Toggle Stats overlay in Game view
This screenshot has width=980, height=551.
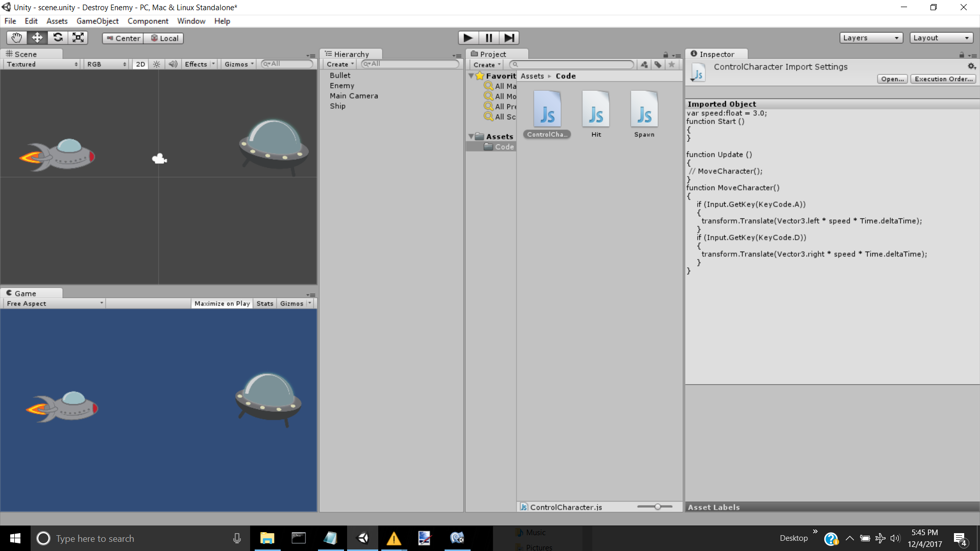click(265, 304)
